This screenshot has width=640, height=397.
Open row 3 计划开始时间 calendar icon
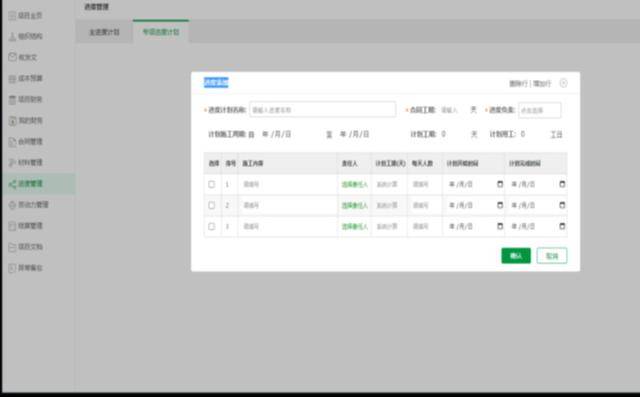point(500,226)
